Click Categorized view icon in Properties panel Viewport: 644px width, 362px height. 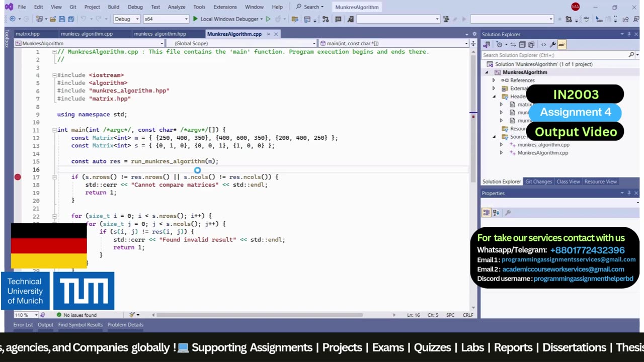click(487, 213)
